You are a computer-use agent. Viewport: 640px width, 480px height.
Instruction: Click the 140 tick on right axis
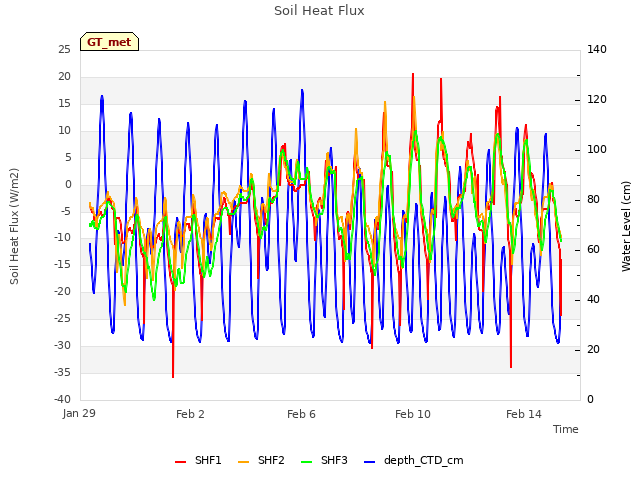597,49
